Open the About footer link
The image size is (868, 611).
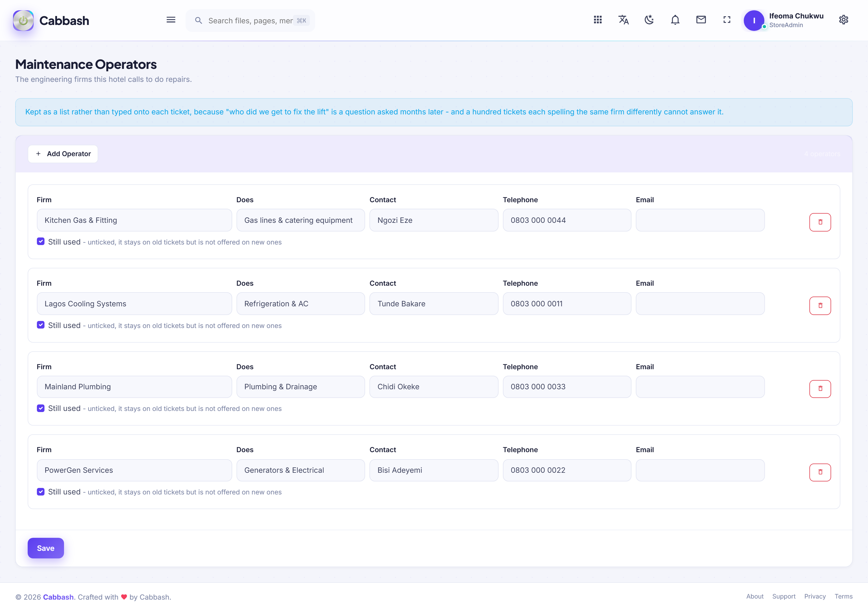[755, 596]
